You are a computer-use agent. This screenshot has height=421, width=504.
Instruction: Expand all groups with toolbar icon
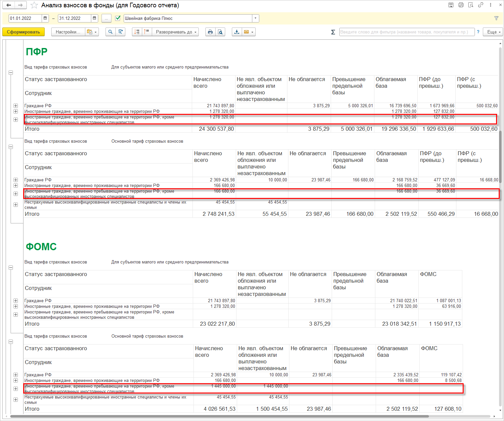tap(147, 32)
